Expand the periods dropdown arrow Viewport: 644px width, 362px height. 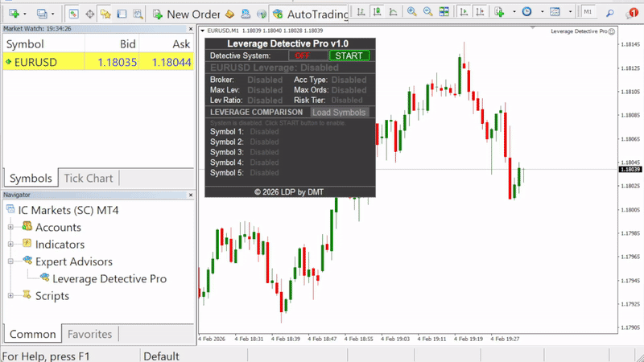(x=542, y=12)
